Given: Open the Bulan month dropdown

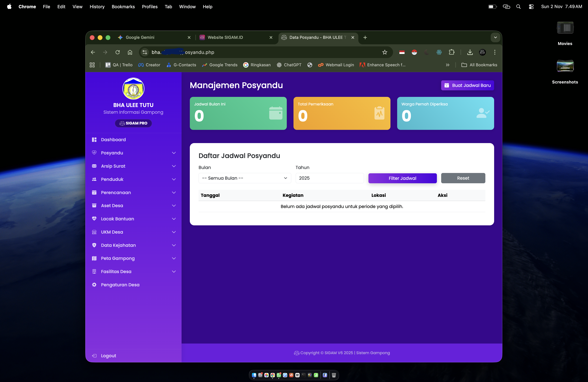Looking at the screenshot, I should click(245, 178).
